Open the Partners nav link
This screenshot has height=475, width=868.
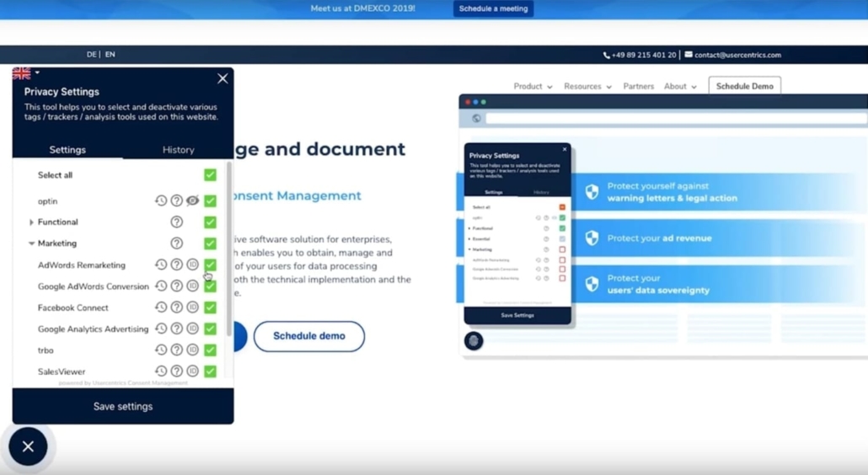(x=638, y=86)
